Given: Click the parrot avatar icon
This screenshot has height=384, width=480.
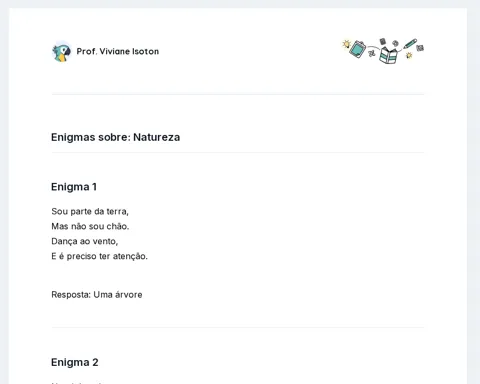Looking at the screenshot, I should click(62, 52).
